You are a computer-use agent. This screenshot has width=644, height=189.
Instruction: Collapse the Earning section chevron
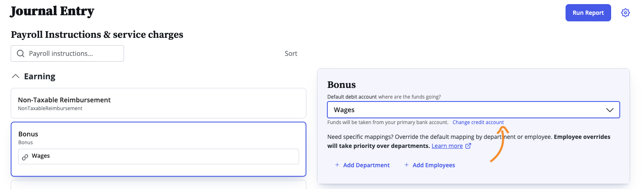pyautogui.click(x=16, y=76)
